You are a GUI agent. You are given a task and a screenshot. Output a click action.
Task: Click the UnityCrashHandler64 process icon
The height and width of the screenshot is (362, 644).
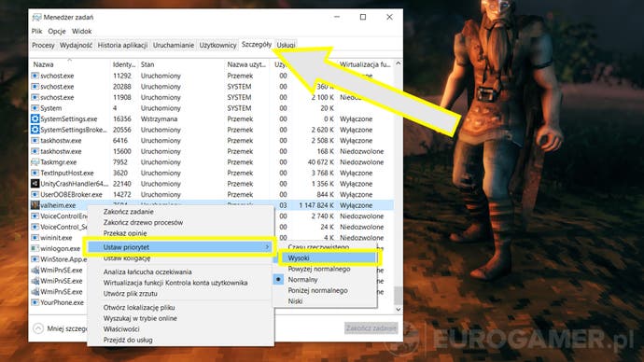click(x=35, y=184)
